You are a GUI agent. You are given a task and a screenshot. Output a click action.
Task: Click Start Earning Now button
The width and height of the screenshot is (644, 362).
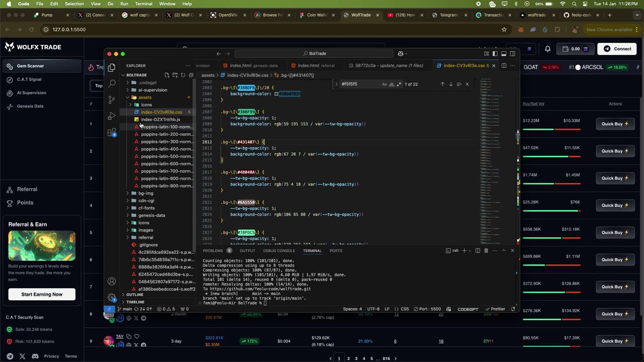point(42,294)
